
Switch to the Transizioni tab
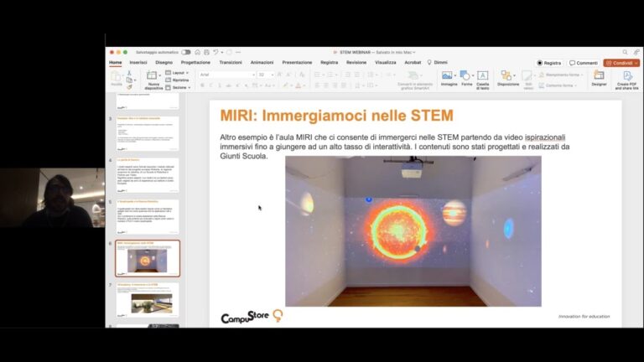click(231, 62)
